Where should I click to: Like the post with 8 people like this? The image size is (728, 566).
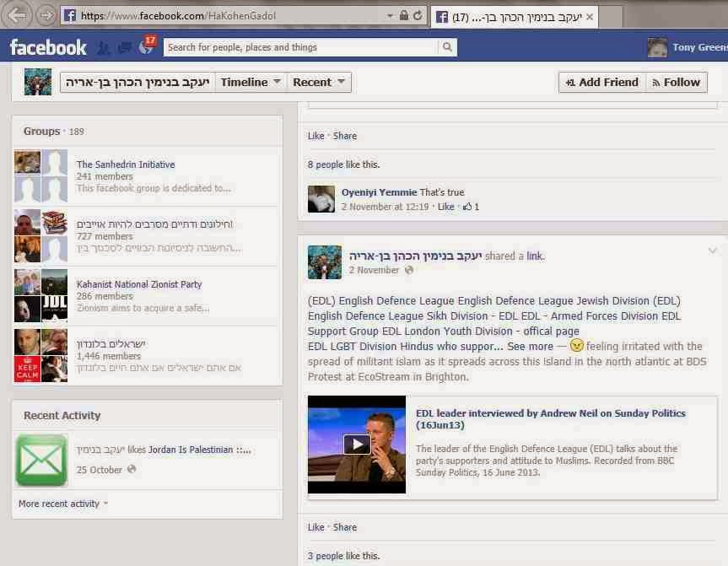click(315, 136)
